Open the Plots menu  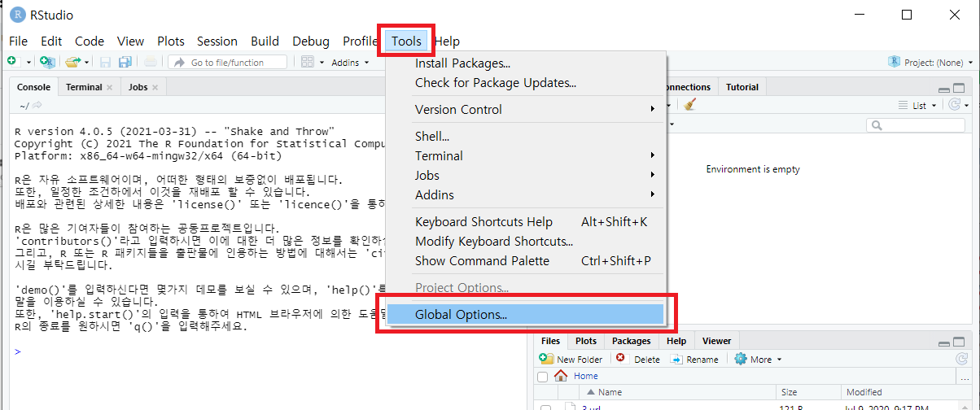point(171,41)
